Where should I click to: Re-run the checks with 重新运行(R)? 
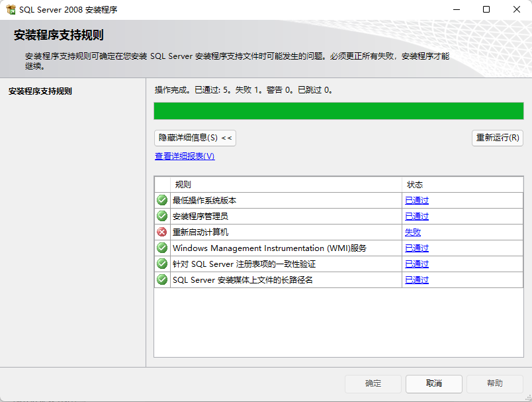tap(498, 138)
